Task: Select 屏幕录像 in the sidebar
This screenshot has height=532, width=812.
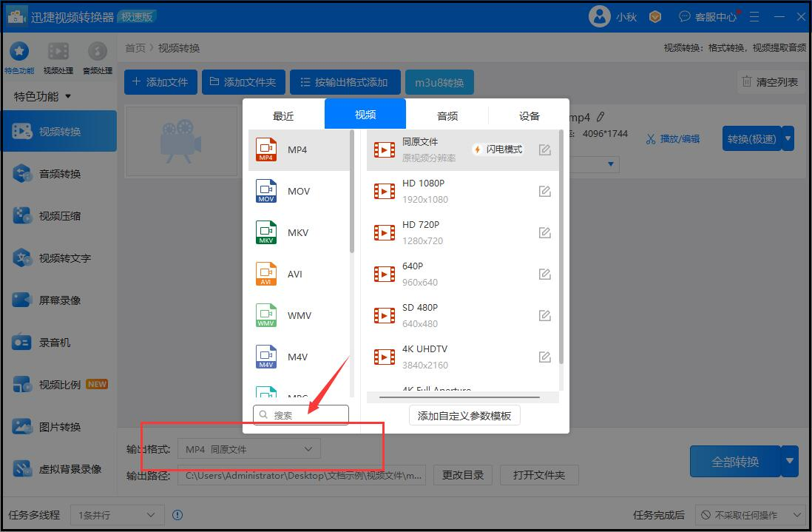Action: (59, 300)
